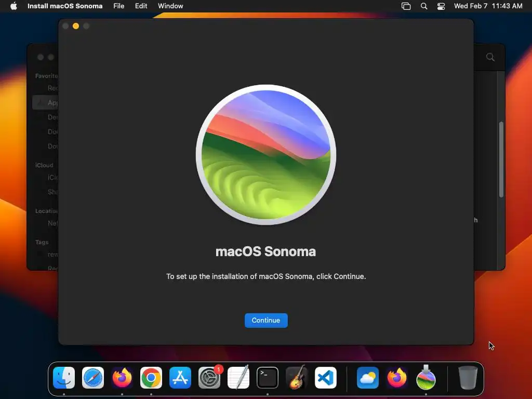Show the date and time widget panel
Image resolution: width=532 pixels, height=399 pixels.
click(488, 6)
